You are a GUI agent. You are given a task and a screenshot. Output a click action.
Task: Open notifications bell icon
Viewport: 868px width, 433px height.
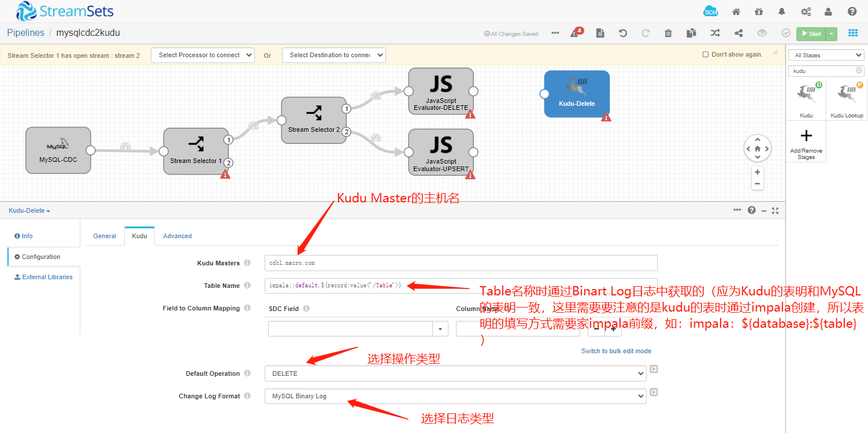(x=782, y=12)
